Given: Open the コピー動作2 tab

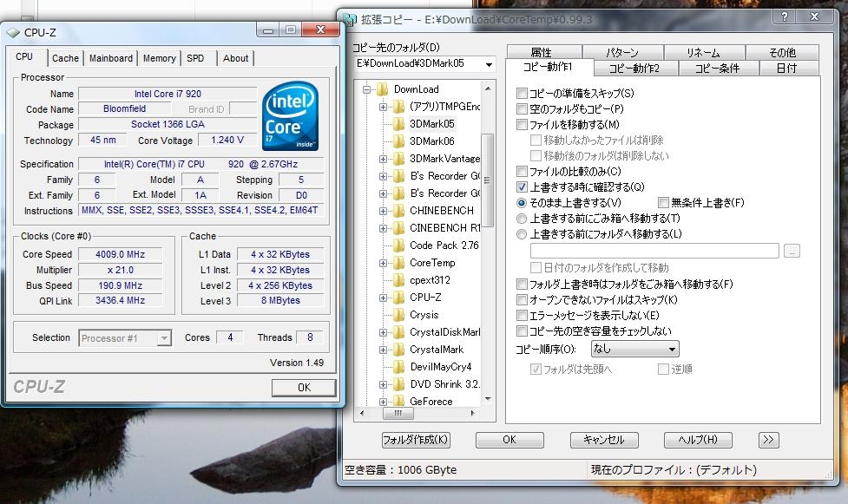Looking at the screenshot, I should tap(636, 69).
